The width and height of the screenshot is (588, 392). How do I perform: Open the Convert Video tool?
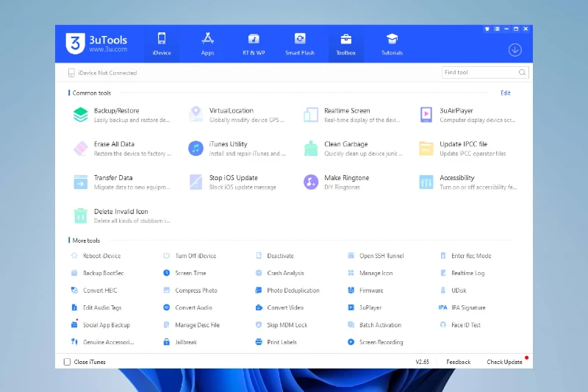click(x=279, y=307)
